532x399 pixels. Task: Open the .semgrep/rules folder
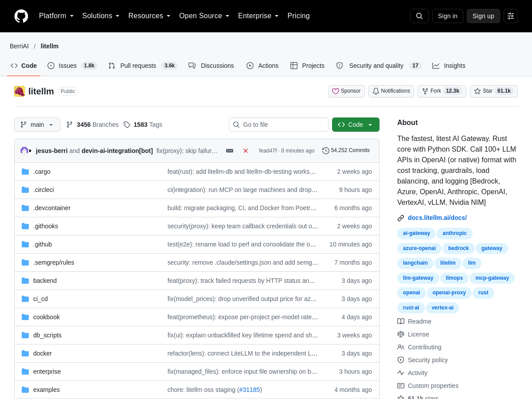click(54, 262)
